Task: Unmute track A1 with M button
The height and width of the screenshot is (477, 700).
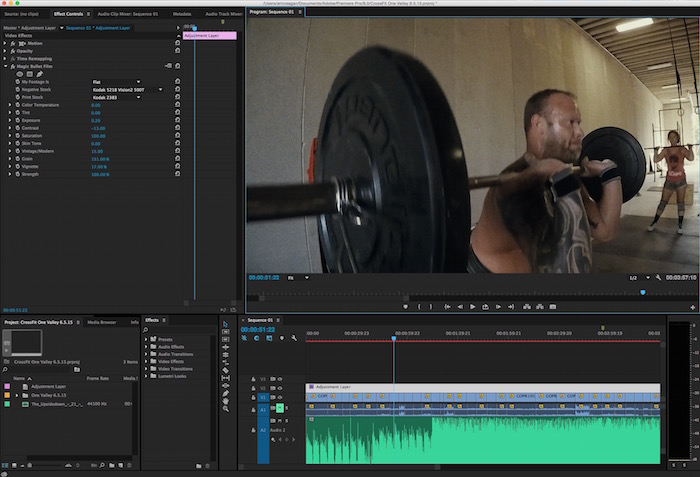Action: 280,408
